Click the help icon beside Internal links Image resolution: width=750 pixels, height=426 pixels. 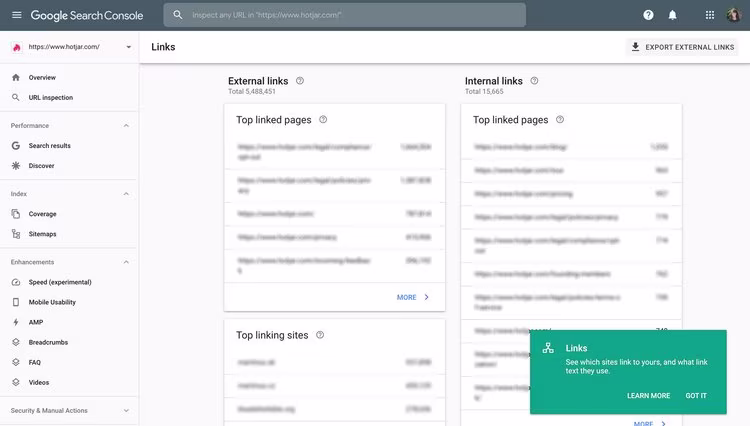pos(534,81)
